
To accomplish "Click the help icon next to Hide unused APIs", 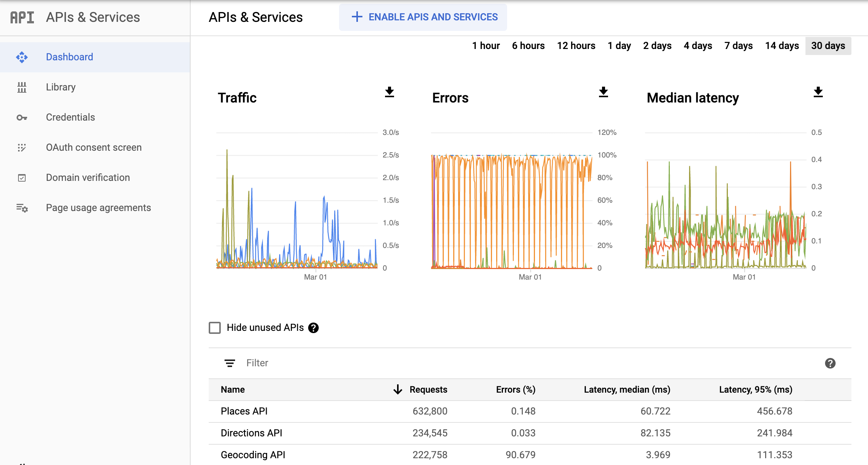I will click(314, 328).
